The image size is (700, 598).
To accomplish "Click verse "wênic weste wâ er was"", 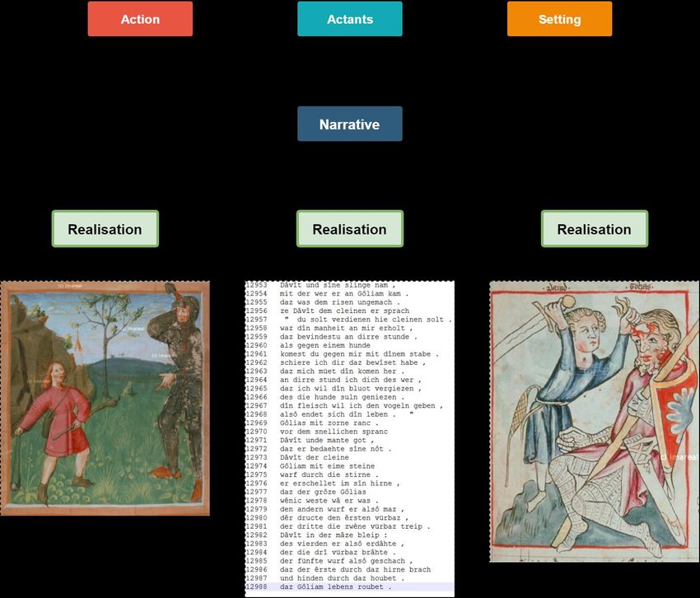I will tap(329, 500).
